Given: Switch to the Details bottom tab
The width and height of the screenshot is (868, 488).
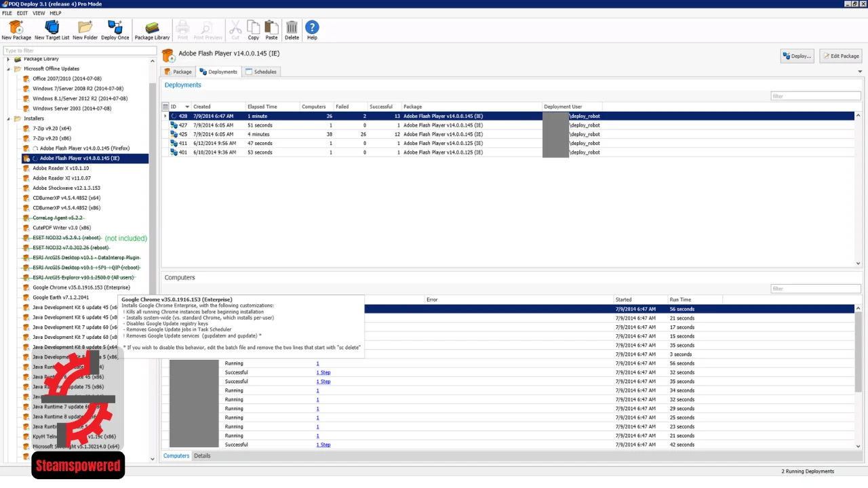Looking at the screenshot, I should pyautogui.click(x=202, y=455).
